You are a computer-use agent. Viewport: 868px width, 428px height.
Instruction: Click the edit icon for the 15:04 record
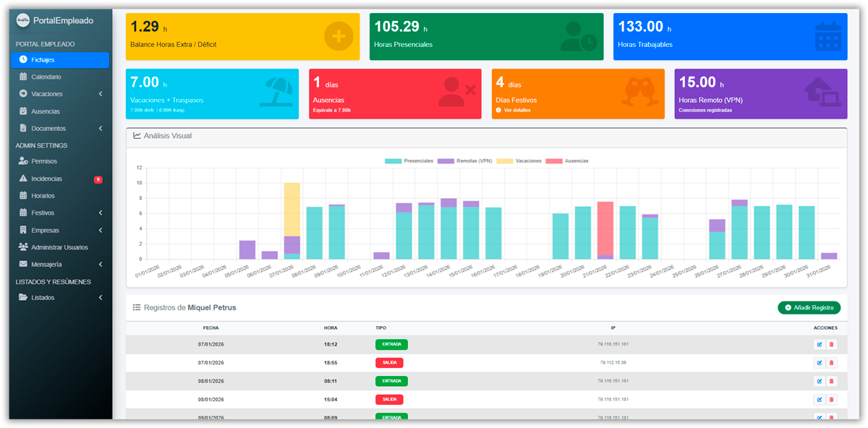coord(819,399)
